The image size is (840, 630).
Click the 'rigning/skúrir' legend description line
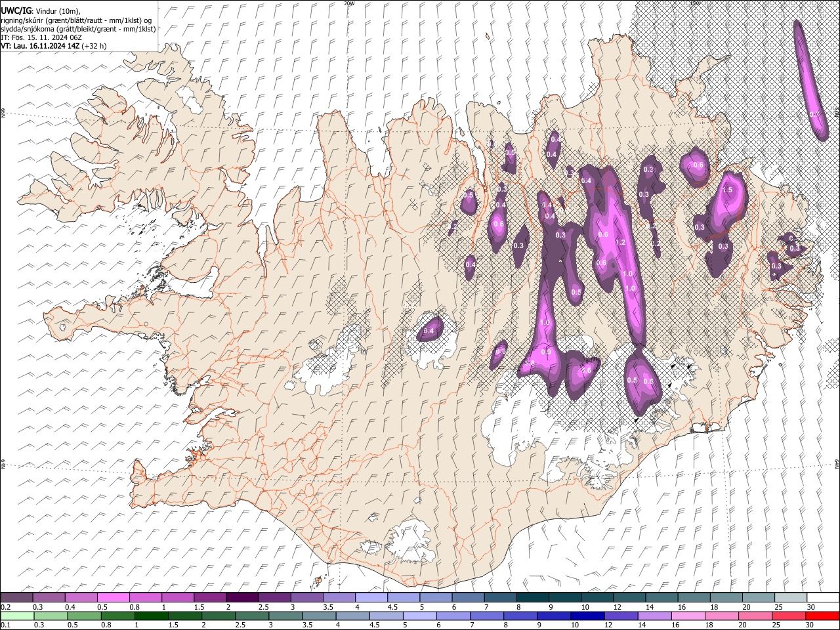tap(76, 20)
